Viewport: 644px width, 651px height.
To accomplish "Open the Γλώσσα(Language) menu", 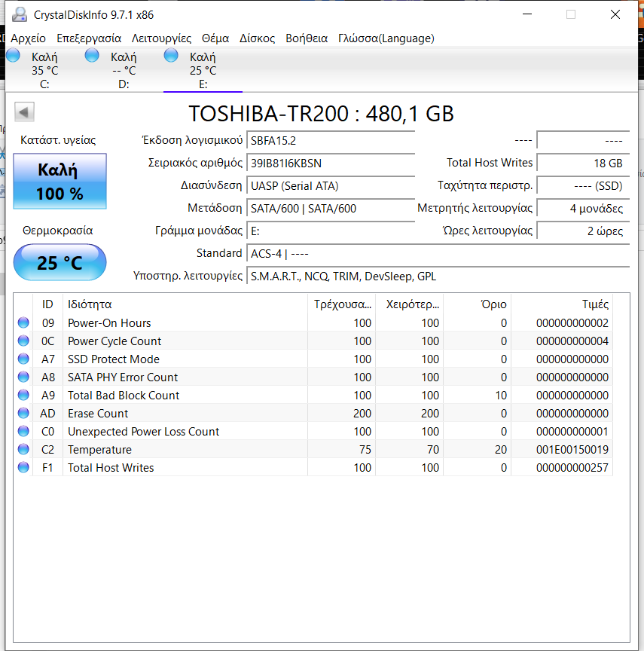I will pos(386,38).
